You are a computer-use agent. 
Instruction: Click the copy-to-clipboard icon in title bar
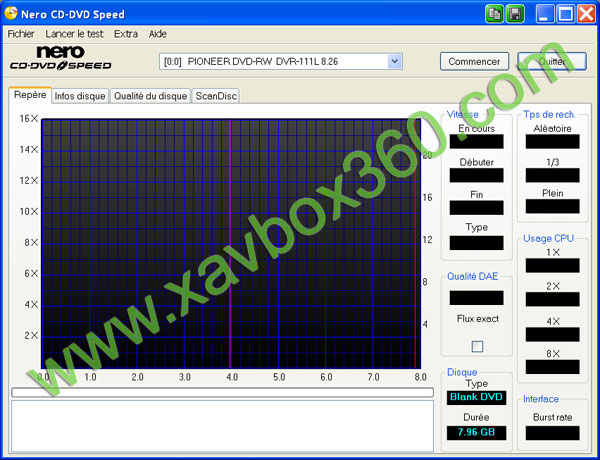(494, 14)
